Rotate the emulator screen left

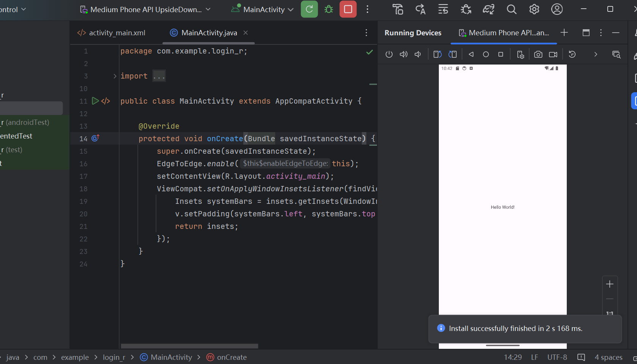437,54
